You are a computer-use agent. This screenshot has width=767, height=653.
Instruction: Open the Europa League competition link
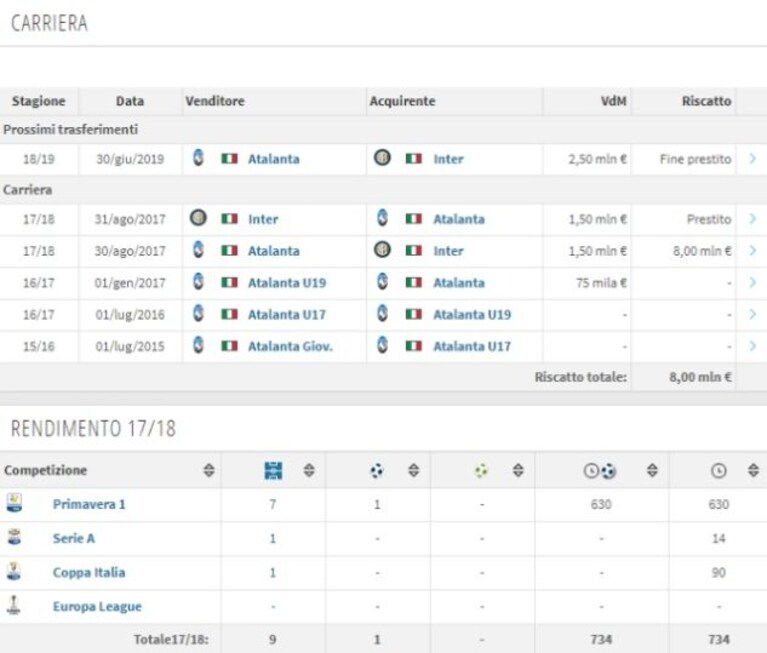click(x=97, y=607)
